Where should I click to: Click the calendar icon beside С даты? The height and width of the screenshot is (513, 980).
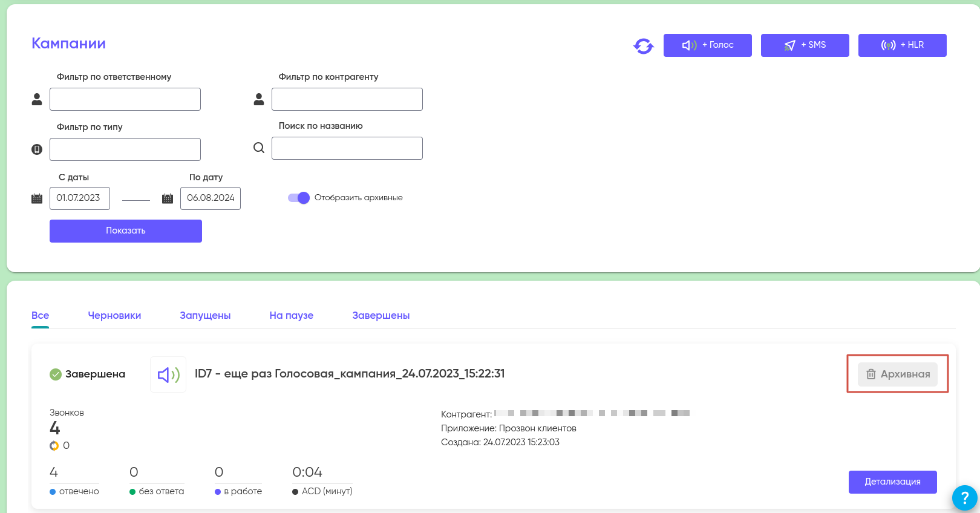coord(37,198)
